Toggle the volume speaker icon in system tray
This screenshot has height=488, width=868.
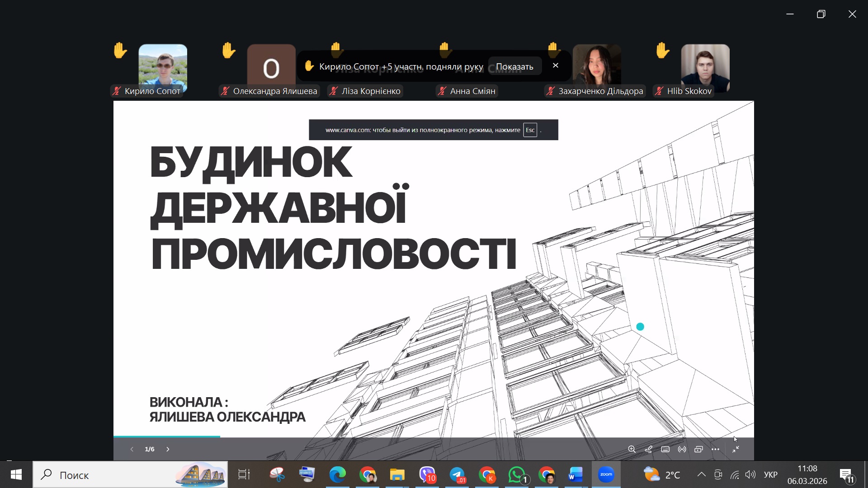tap(750, 474)
